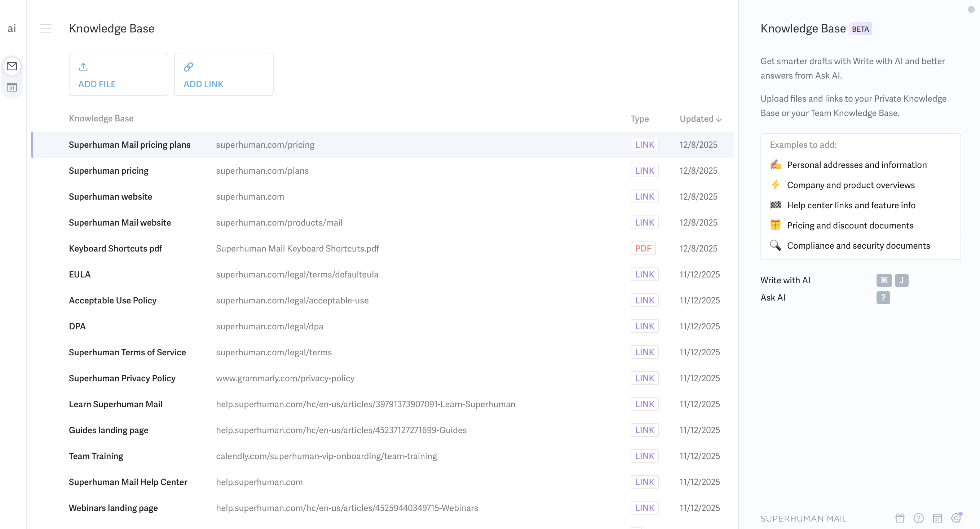
Task: Select Superhuman Mail website row
Action: pos(382,222)
